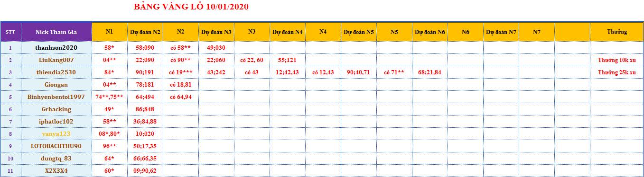Select the N1 column header
Viewport: 644px width, 177px height.
[109, 32]
